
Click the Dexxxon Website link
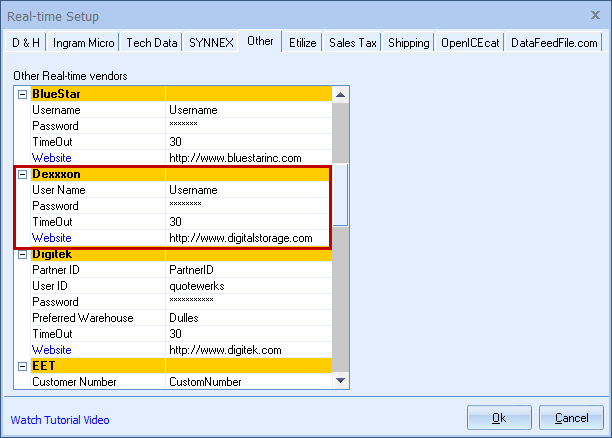(52, 238)
